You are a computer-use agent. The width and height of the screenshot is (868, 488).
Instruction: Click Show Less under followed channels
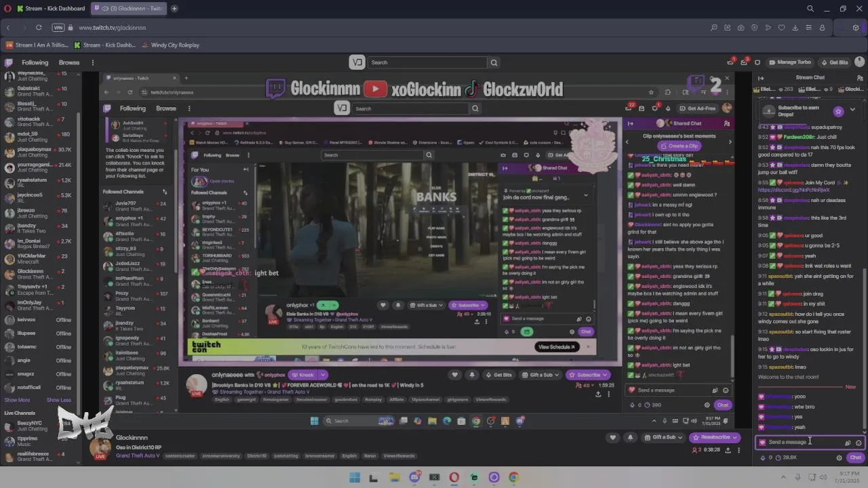58,400
